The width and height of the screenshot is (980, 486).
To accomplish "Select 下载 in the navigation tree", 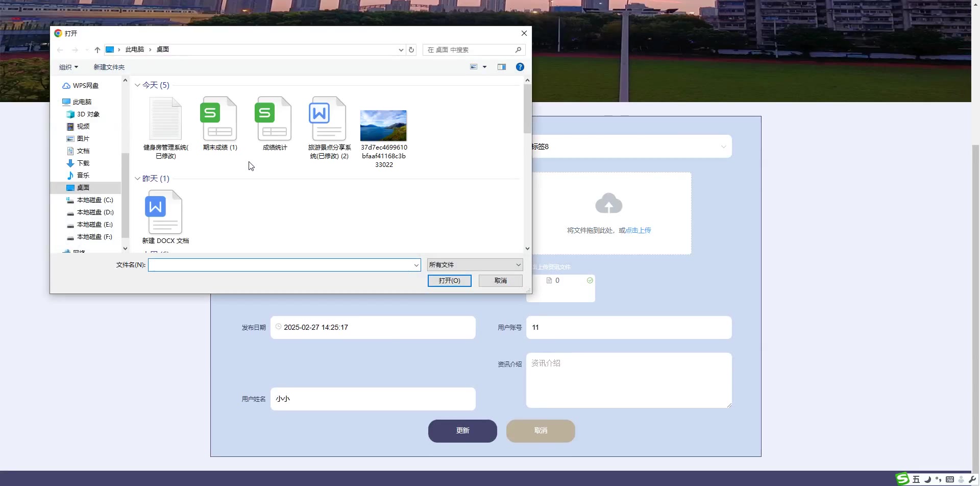I will pos(83,163).
